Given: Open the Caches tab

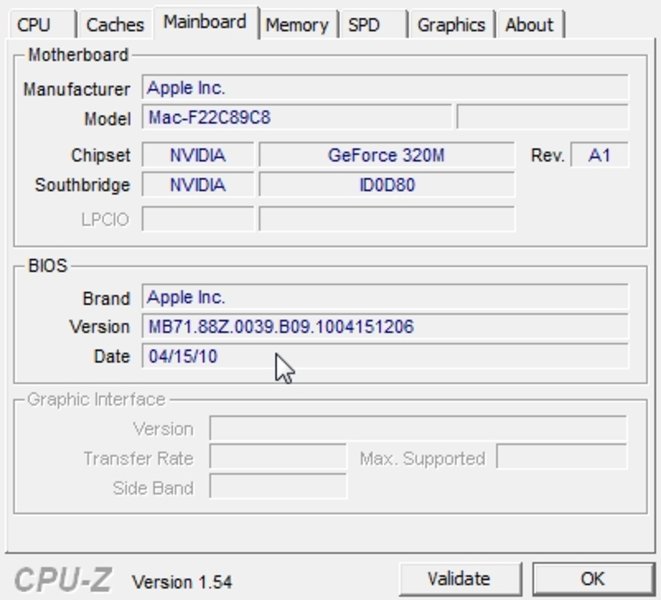Looking at the screenshot, I should (115, 24).
